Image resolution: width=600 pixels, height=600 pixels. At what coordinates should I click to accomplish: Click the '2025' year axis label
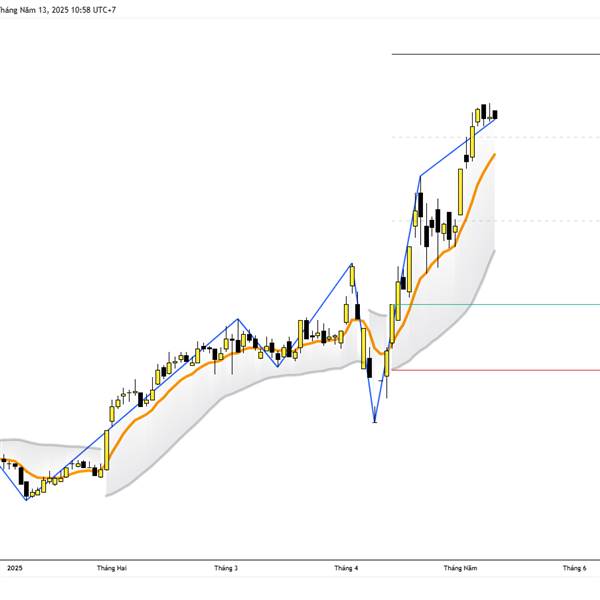coord(15,568)
